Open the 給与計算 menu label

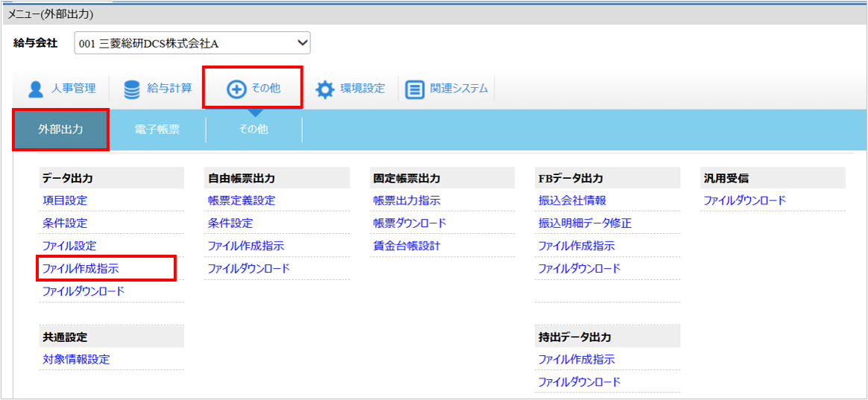click(x=169, y=89)
